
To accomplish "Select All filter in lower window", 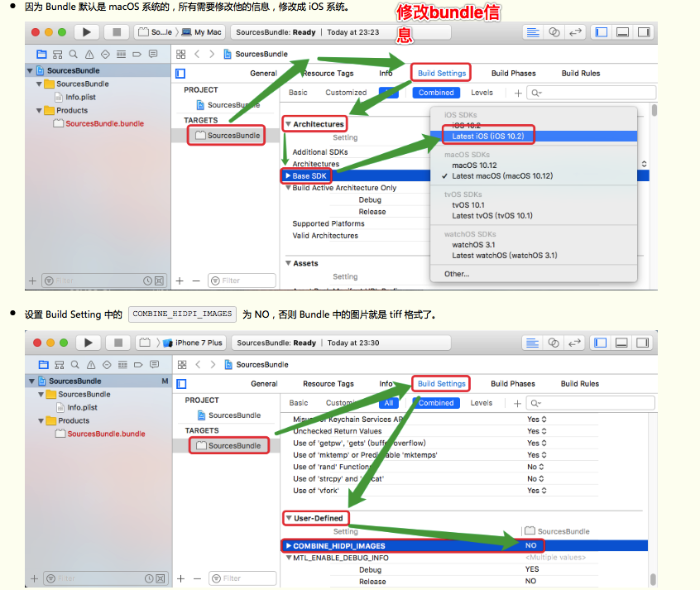I will [x=389, y=403].
